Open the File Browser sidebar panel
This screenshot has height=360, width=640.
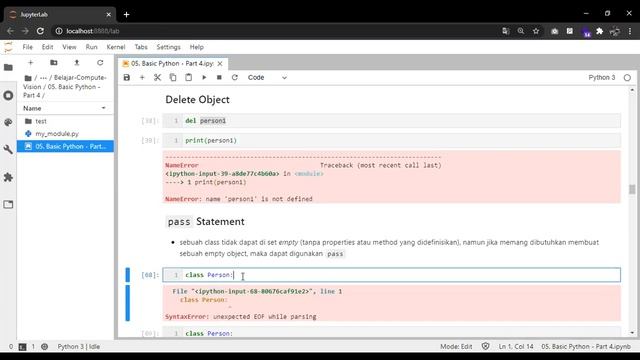pos(8,67)
